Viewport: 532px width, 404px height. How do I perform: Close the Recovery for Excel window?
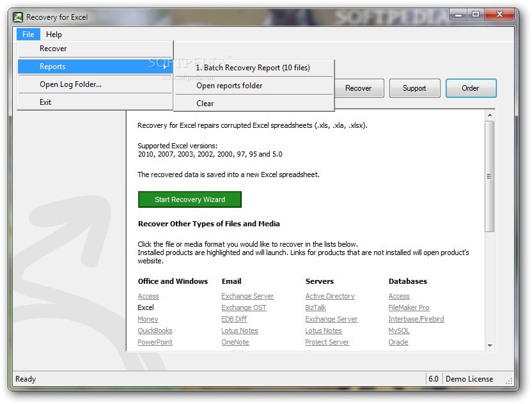[x=499, y=15]
